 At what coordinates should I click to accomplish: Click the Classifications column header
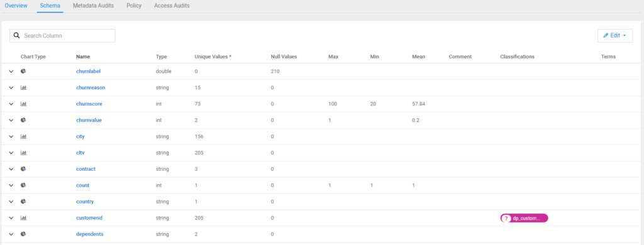tap(517, 57)
